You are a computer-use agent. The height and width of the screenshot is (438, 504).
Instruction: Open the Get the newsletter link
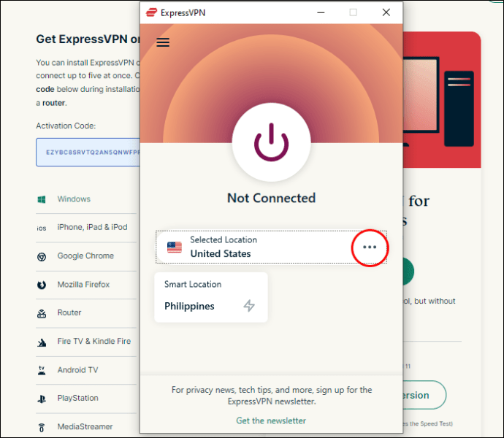tap(271, 420)
